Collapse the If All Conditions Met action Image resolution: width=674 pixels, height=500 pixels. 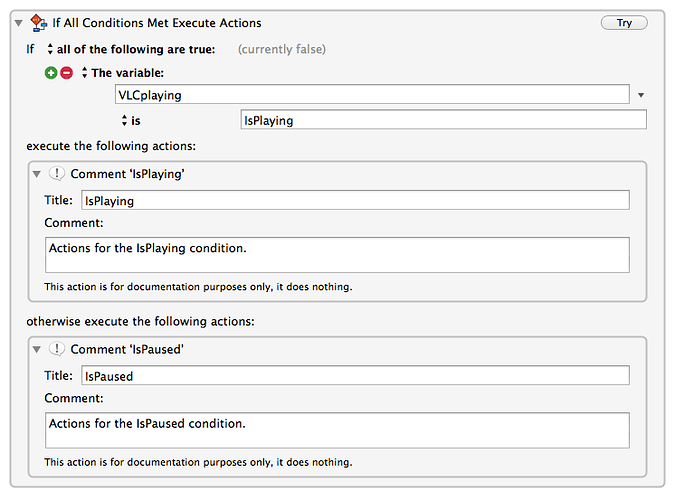[18, 23]
